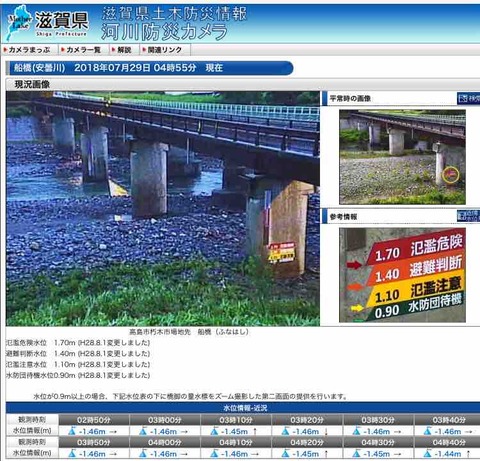Open the 関連リンク menu item
Viewport: 480px width, 461px height.
162,50
